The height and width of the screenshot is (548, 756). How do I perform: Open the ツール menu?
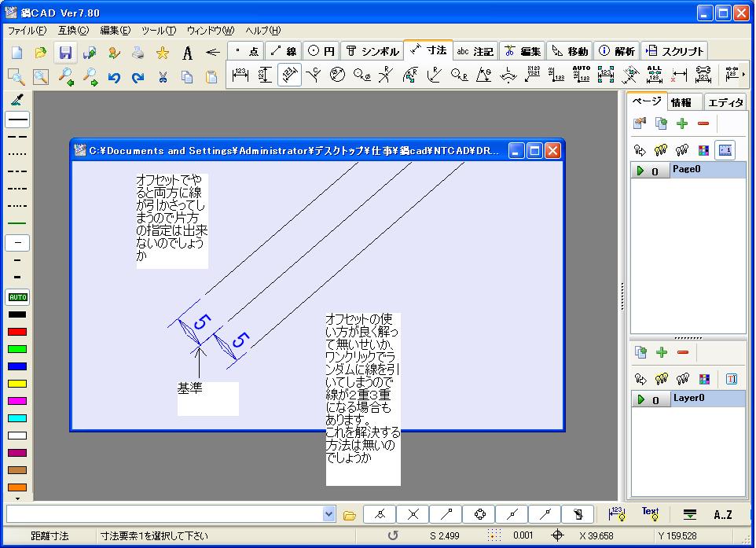point(159,31)
